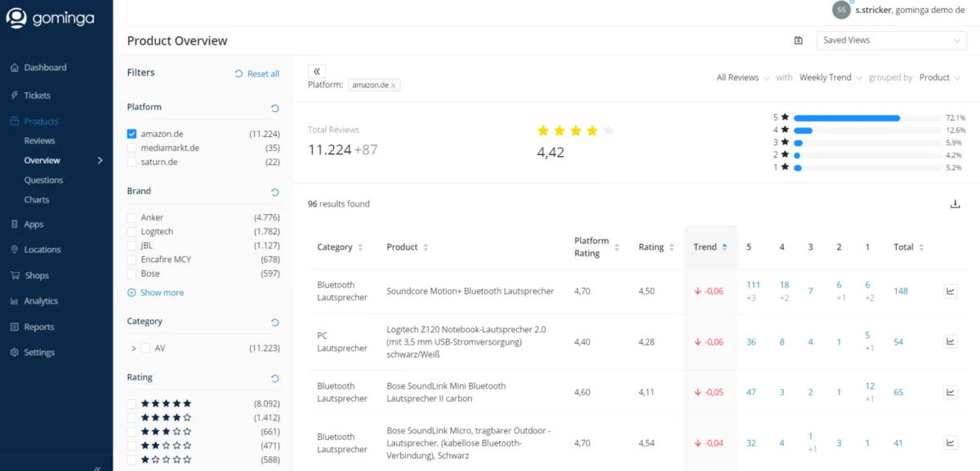Click the save view floppy disk icon
Screen dimensions: 980x471
798,41
